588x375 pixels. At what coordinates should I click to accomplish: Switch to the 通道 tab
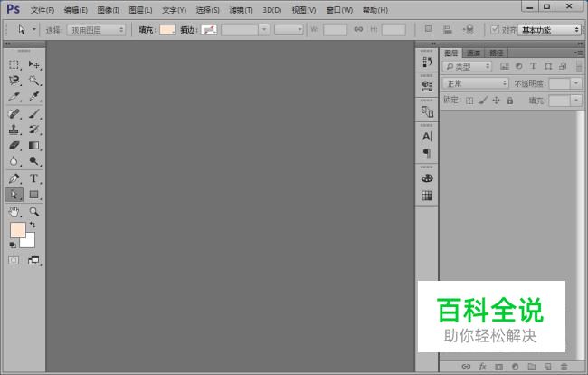474,53
